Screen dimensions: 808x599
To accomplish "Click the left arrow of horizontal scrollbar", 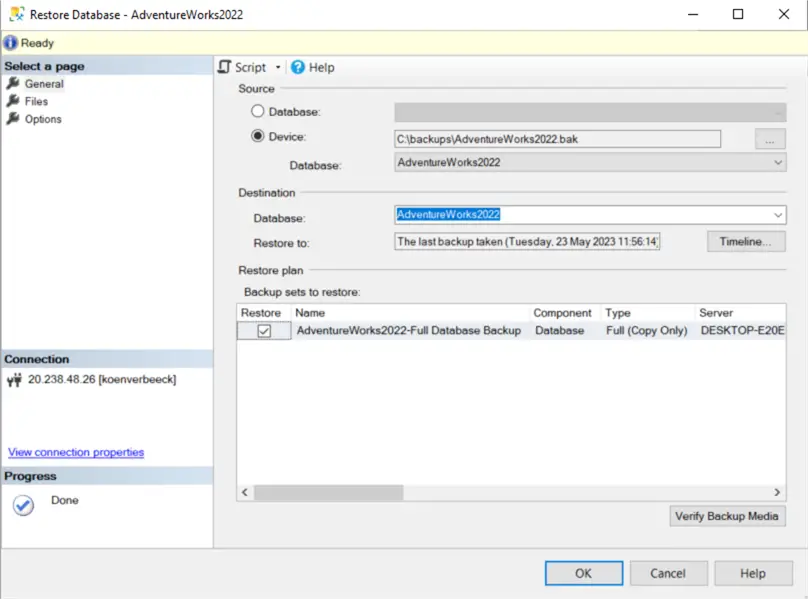I will tap(245, 492).
